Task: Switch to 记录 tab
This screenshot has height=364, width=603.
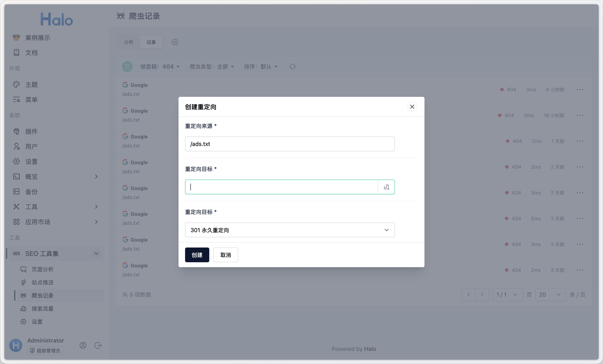Action: [x=151, y=42]
